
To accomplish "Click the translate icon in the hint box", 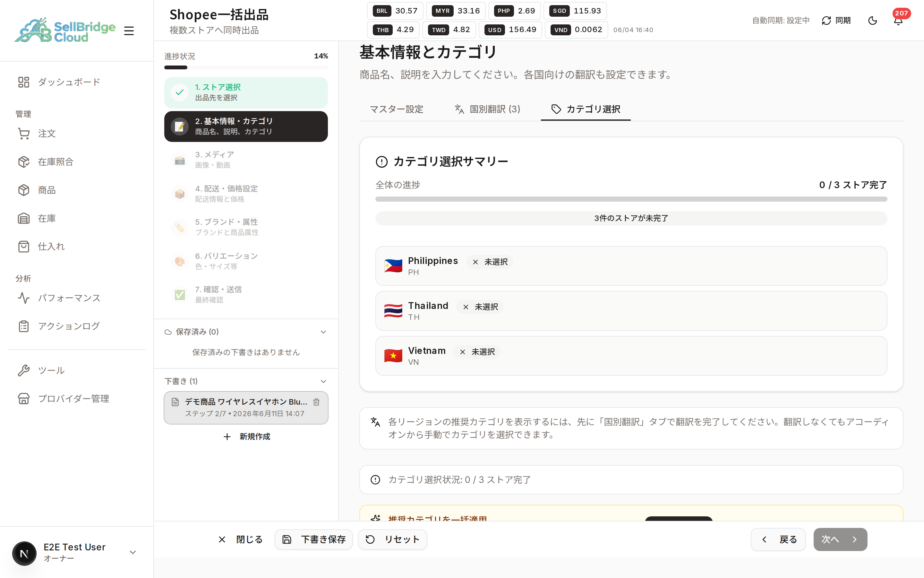I will 375,422.
